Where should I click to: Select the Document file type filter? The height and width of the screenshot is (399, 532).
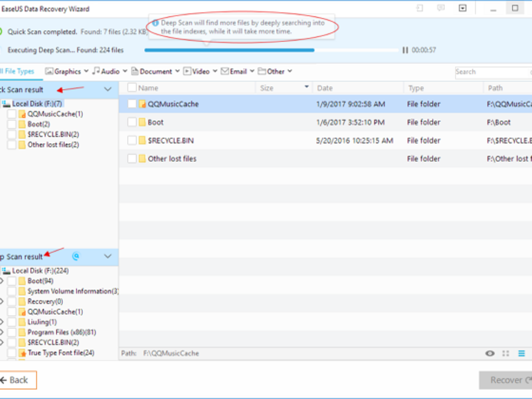point(152,71)
